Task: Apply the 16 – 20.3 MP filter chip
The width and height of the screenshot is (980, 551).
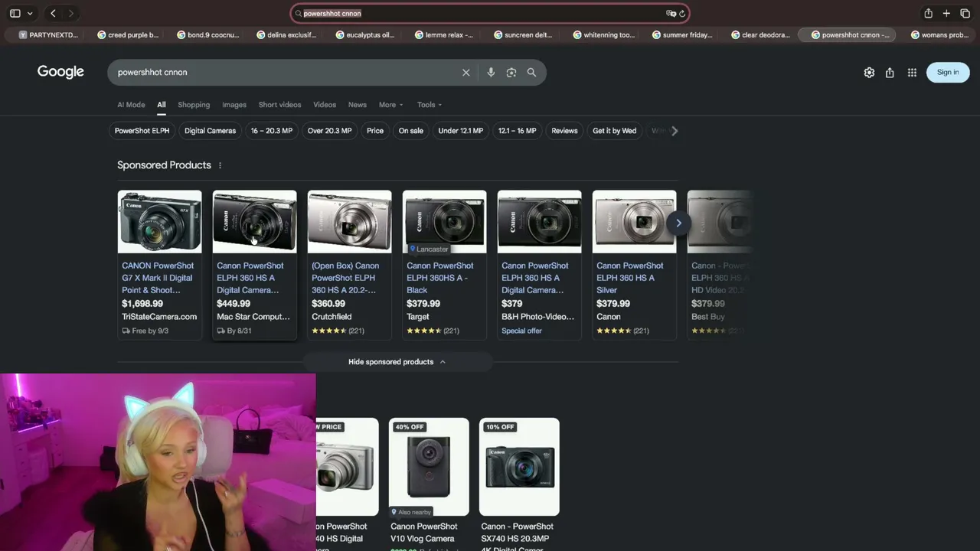Action: click(x=272, y=131)
